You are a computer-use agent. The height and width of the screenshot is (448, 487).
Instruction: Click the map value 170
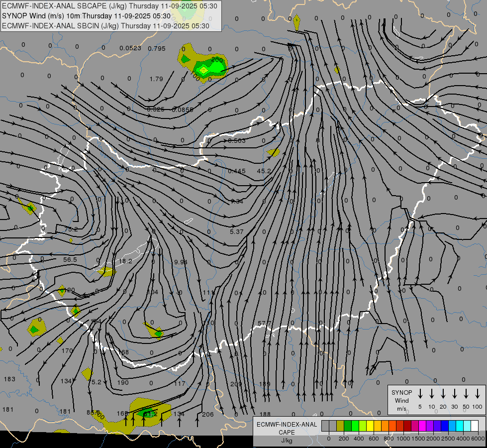[x=67, y=351]
